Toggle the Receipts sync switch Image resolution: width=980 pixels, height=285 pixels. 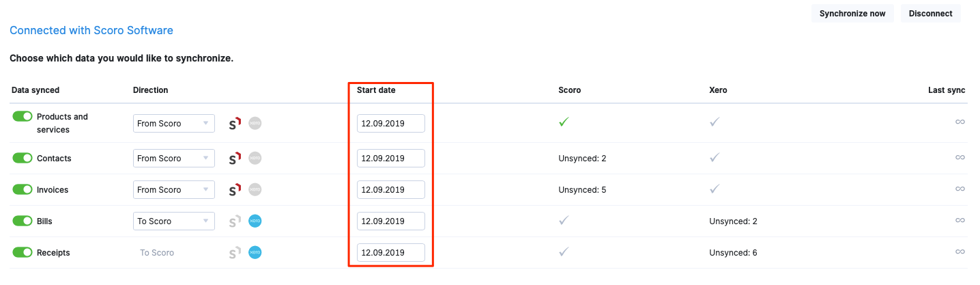(x=23, y=252)
